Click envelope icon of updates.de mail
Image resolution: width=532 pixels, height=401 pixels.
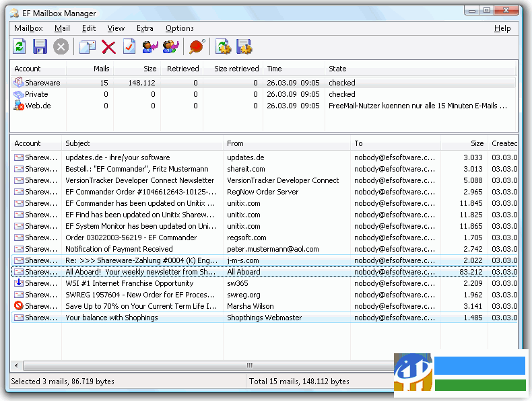19,157
